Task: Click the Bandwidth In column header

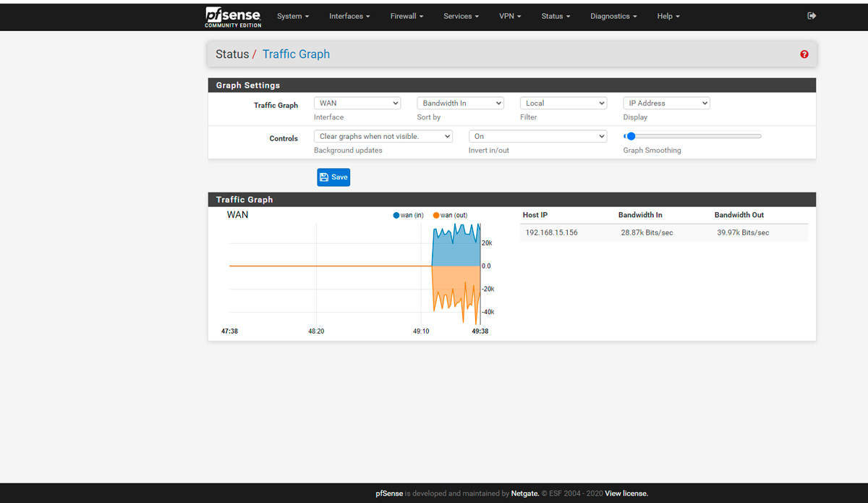Action: point(640,215)
